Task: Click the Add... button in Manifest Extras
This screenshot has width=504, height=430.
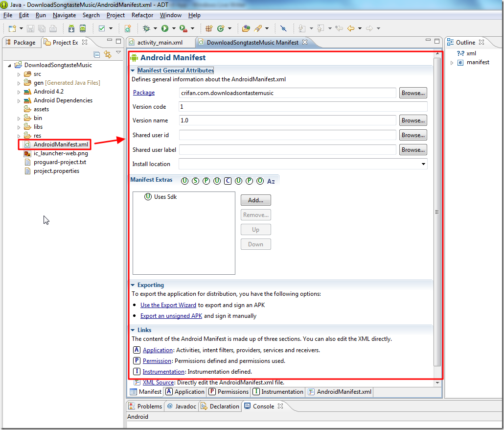Action: click(255, 200)
